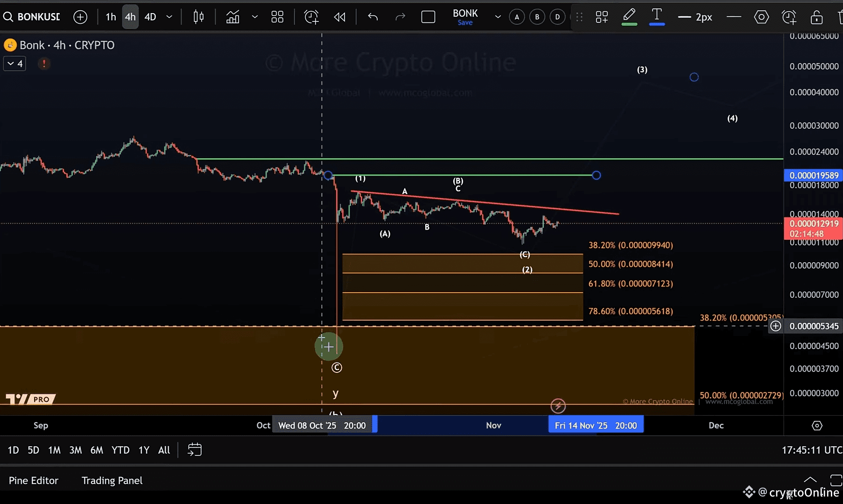Open the Trading Panel tab
The width and height of the screenshot is (843, 504).
[112, 480]
